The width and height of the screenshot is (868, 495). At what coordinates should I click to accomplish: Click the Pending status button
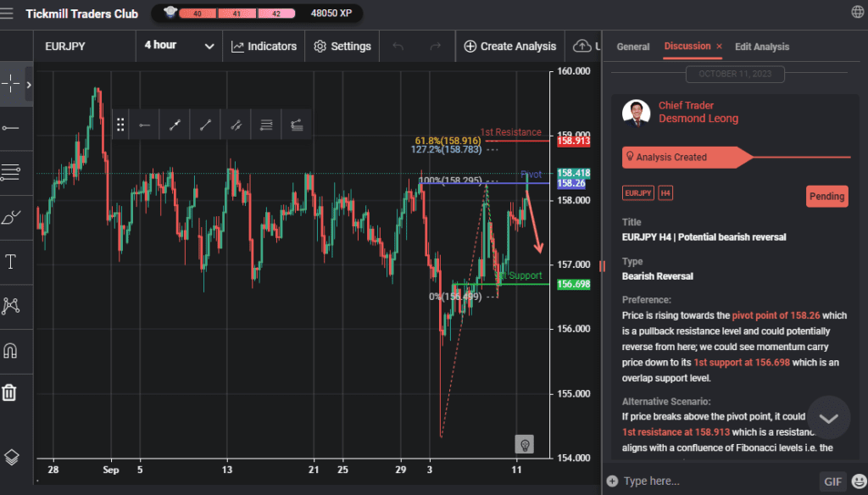[x=826, y=197]
